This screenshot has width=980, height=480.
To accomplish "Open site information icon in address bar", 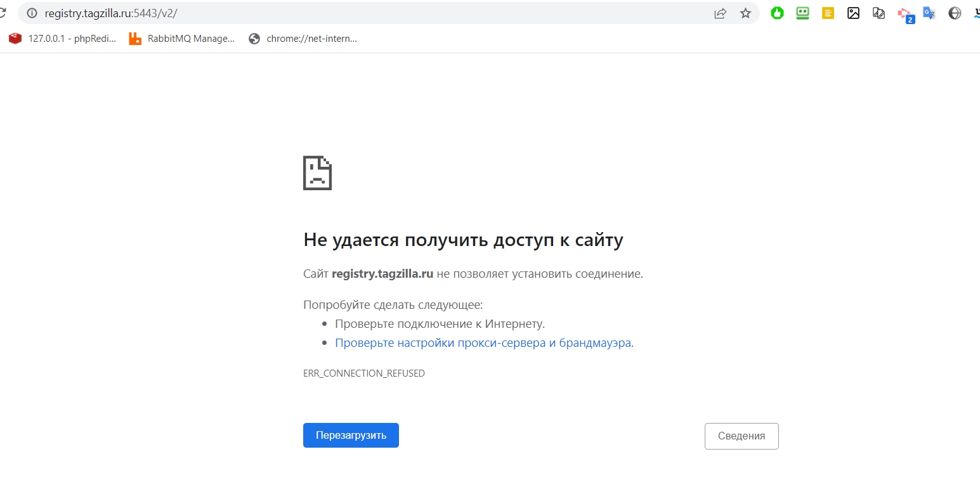I will [x=32, y=13].
